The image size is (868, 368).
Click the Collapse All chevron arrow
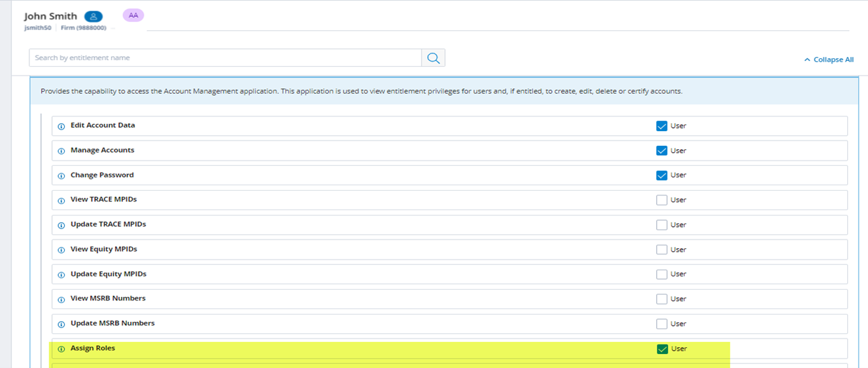(807, 60)
